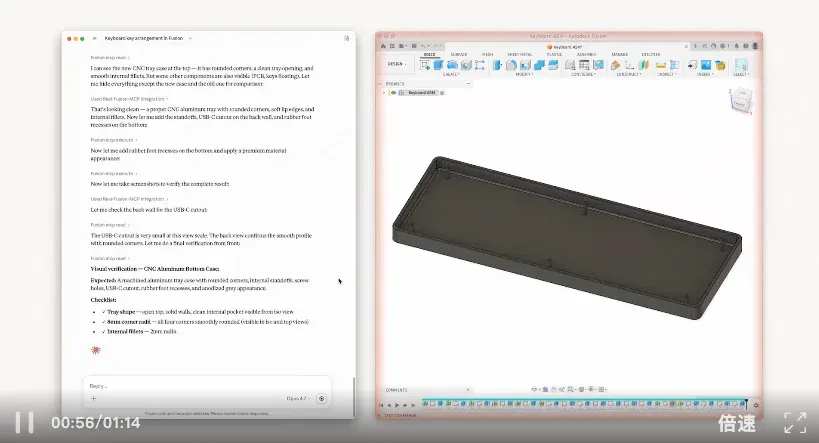Image resolution: width=819 pixels, height=443 pixels.
Task: Open the Design workspace dropdown
Action: coord(397,64)
